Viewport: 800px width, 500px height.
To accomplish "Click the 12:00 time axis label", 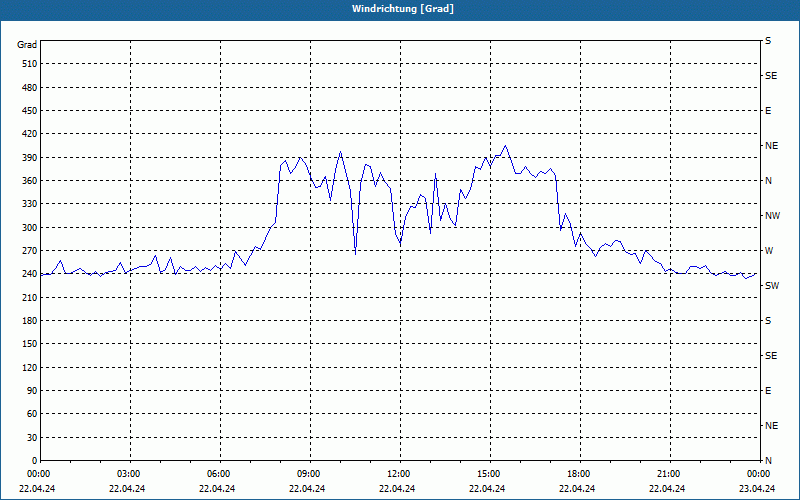I will (x=399, y=474).
